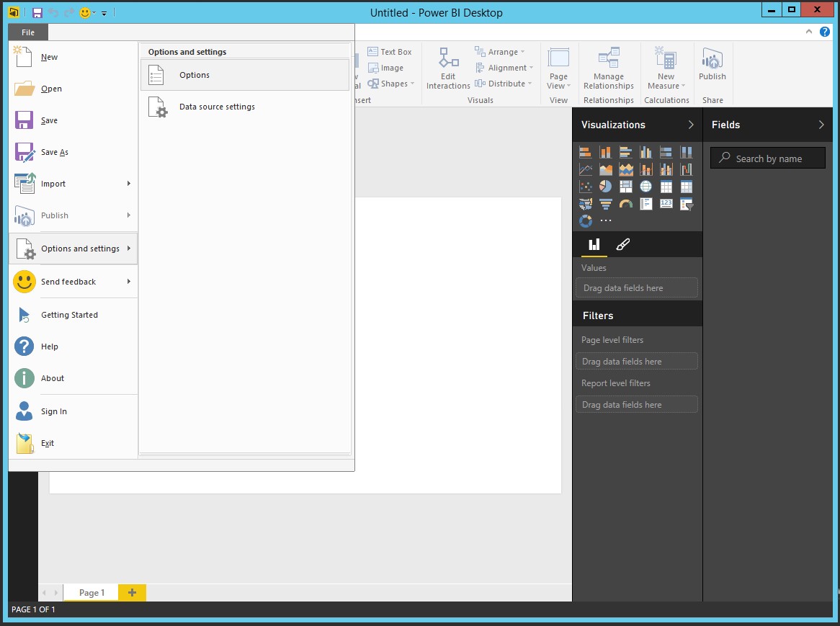Insert an Image from ribbon
Viewport: 840px width, 626px height.
(x=385, y=68)
